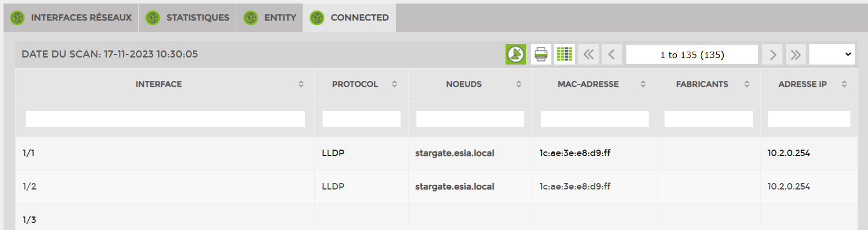The height and width of the screenshot is (230, 868).
Task: Open the green column grid selector icon
Action: (x=564, y=55)
